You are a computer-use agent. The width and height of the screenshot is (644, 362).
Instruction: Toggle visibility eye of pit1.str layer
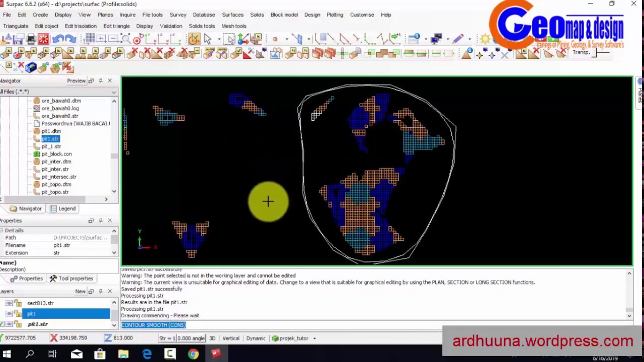(x=9, y=324)
